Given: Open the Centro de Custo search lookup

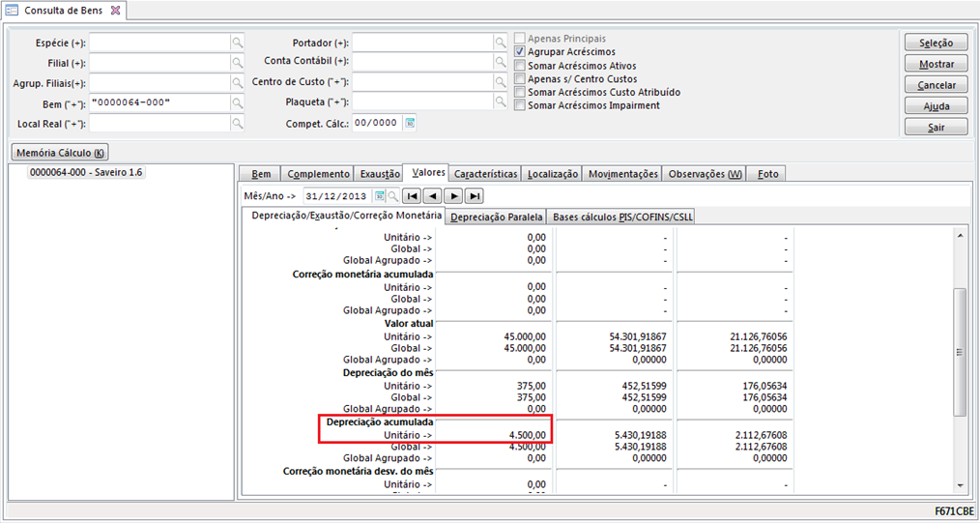Looking at the screenshot, I should pos(501,83).
